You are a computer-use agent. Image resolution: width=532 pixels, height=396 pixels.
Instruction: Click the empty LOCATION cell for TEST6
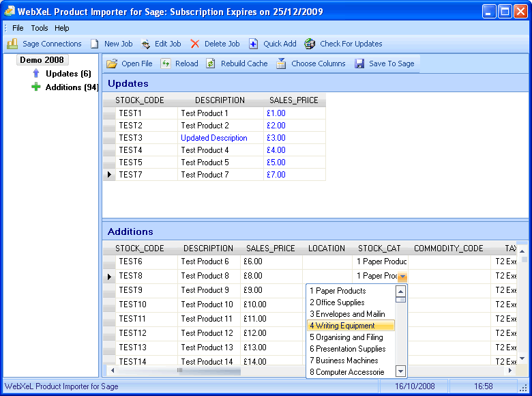[x=327, y=261]
